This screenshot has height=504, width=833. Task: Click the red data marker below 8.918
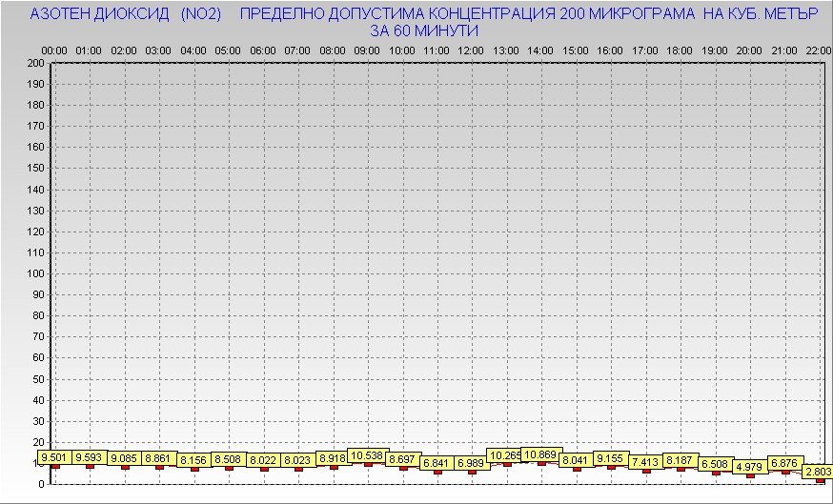(334, 467)
